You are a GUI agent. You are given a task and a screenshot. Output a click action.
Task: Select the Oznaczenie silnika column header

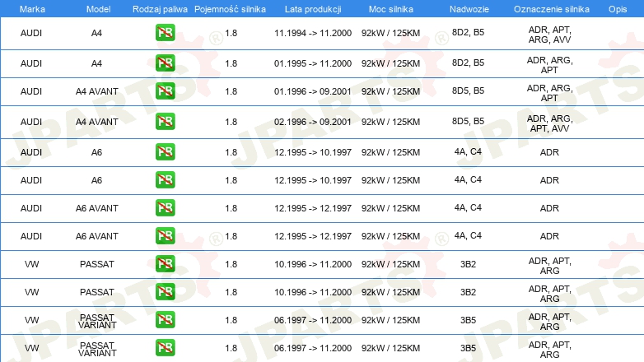[x=552, y=9]
